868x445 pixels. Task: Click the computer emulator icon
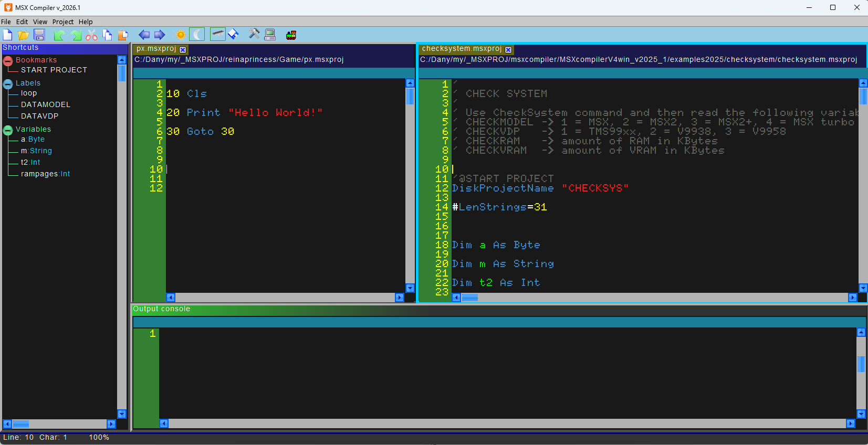pyautogui.click(x=270, y=35)
